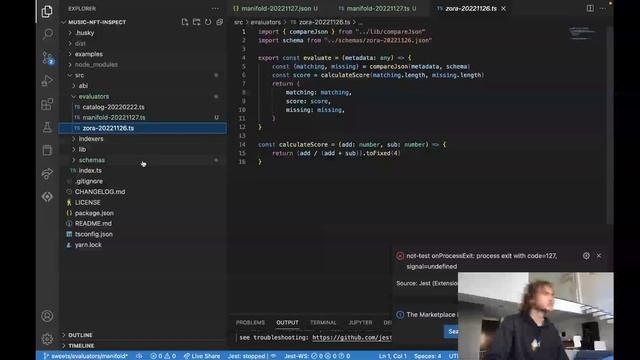Viewport: 640px width, 360px height.
Task: Switch to manifold-20221127.json tab
Action: [276, 9]
